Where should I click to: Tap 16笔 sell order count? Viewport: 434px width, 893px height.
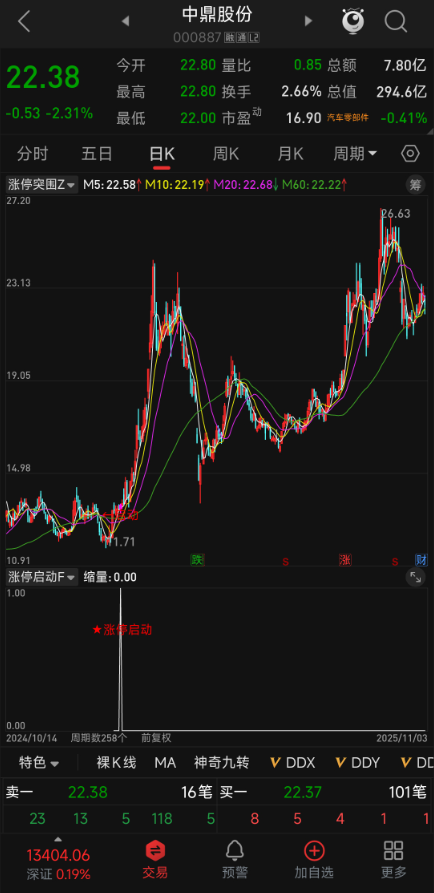[196, 792]
